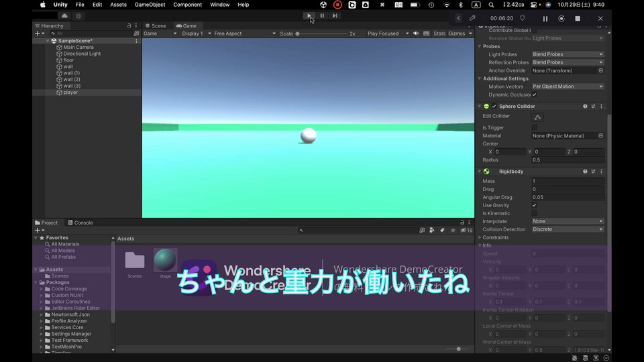Image resolution: width=644 pixels, height=362 pixels.
Task: Switch to the Scene tab
Action: [155, 25]
